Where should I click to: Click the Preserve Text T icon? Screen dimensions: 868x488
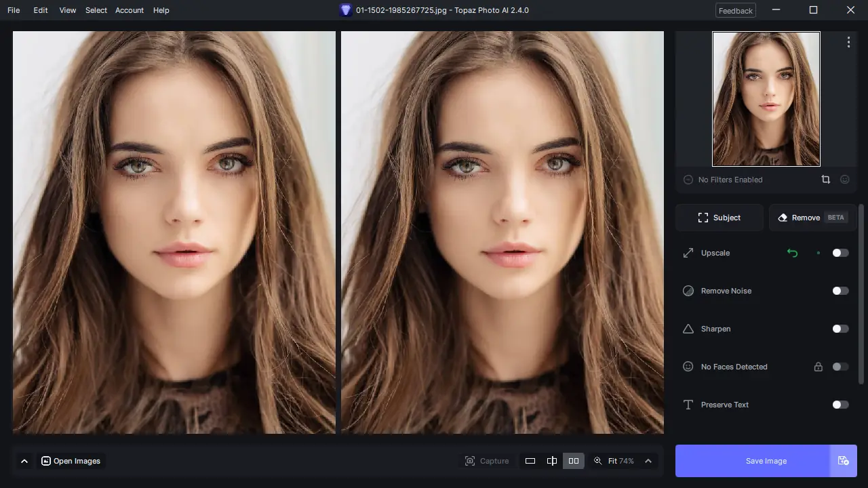pyautogui.click(x=688, y=405)
